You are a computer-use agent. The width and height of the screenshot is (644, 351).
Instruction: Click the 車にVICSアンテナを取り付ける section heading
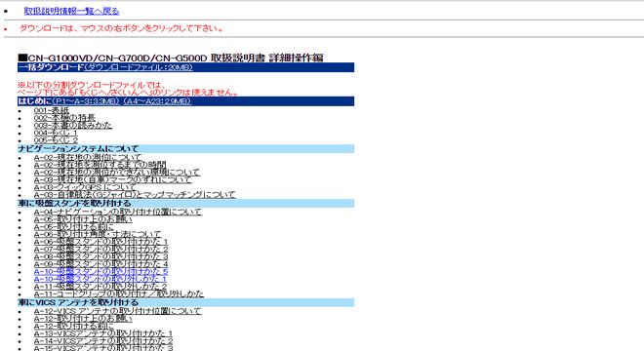point(78,302)
